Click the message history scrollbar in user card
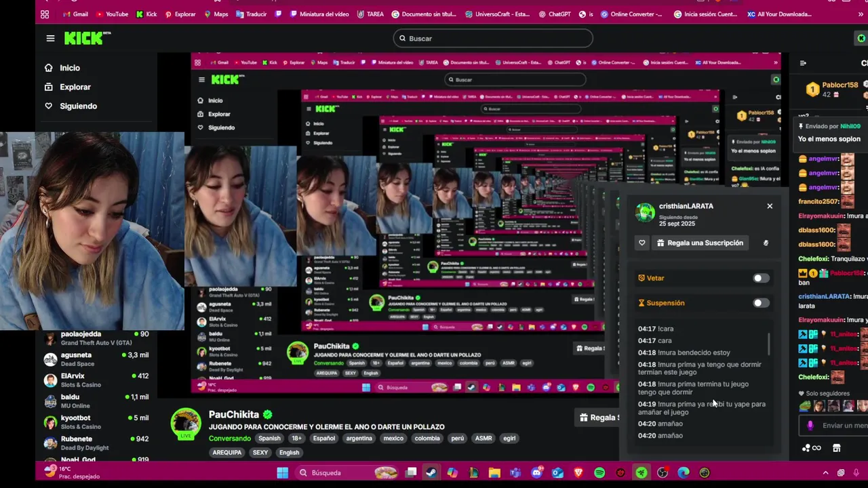 coord(769,344)
